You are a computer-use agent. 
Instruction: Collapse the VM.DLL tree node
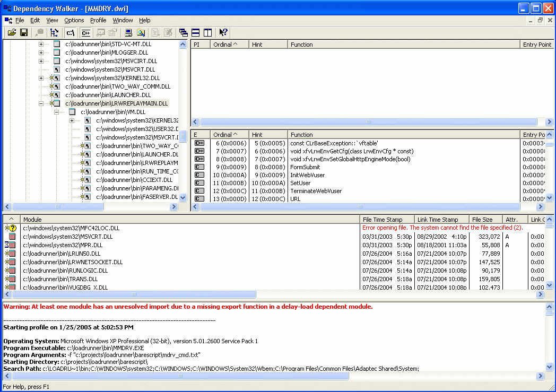tap(56, 112)
